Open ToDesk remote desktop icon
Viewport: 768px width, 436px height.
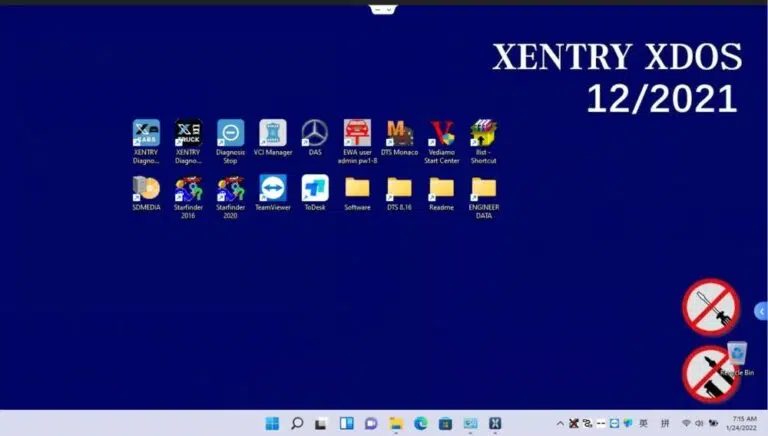[x=315, y=188]
